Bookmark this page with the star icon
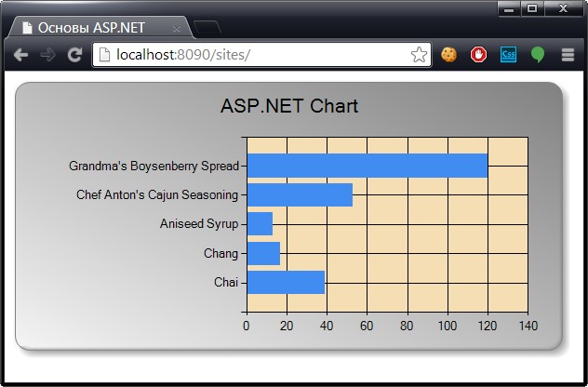The width and height of the screenshot is (588, 387). tap(419, 55)
